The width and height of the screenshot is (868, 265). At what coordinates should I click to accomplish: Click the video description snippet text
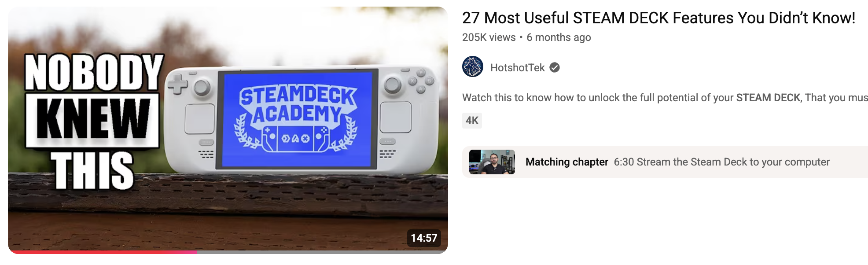click(665, 98)
